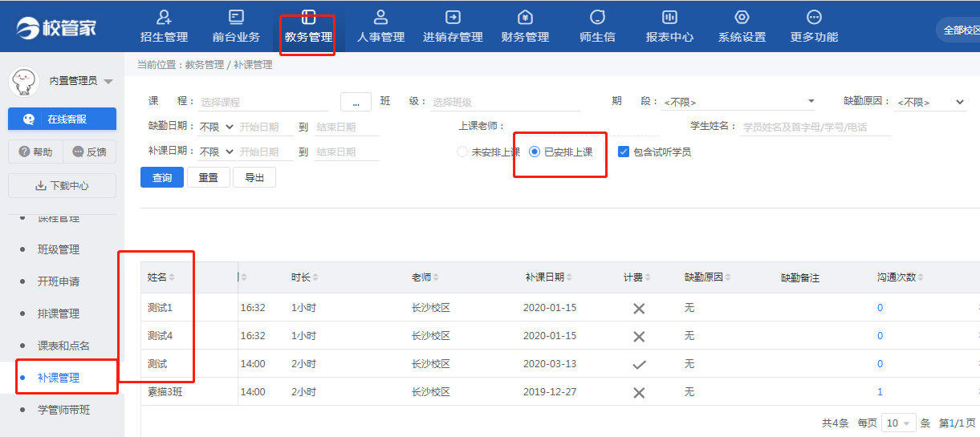Click the question mark icon on 帮助
The height and width of the screenshot is (437, 980).
(24, 152)
